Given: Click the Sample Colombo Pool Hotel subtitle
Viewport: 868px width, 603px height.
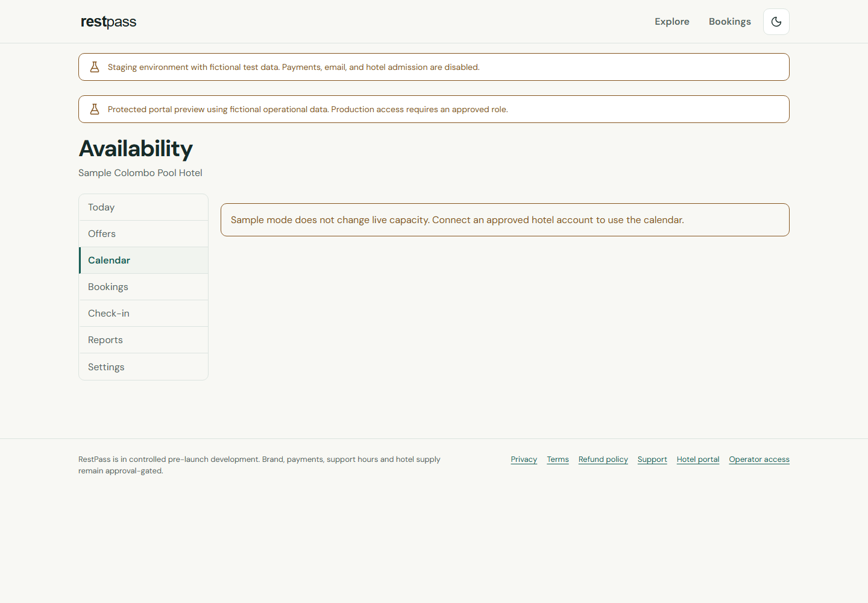Looking at the screenshot, I should point(140,173).
